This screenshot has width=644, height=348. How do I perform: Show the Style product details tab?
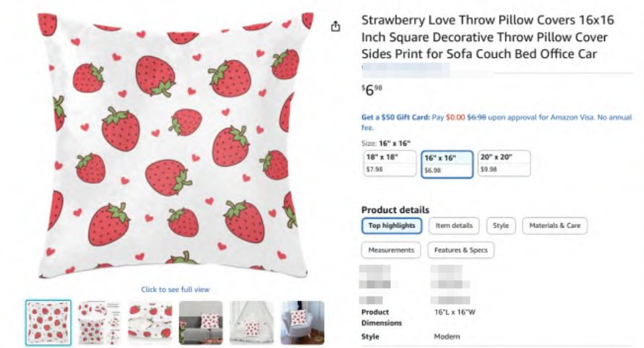[x=501, y=226]
